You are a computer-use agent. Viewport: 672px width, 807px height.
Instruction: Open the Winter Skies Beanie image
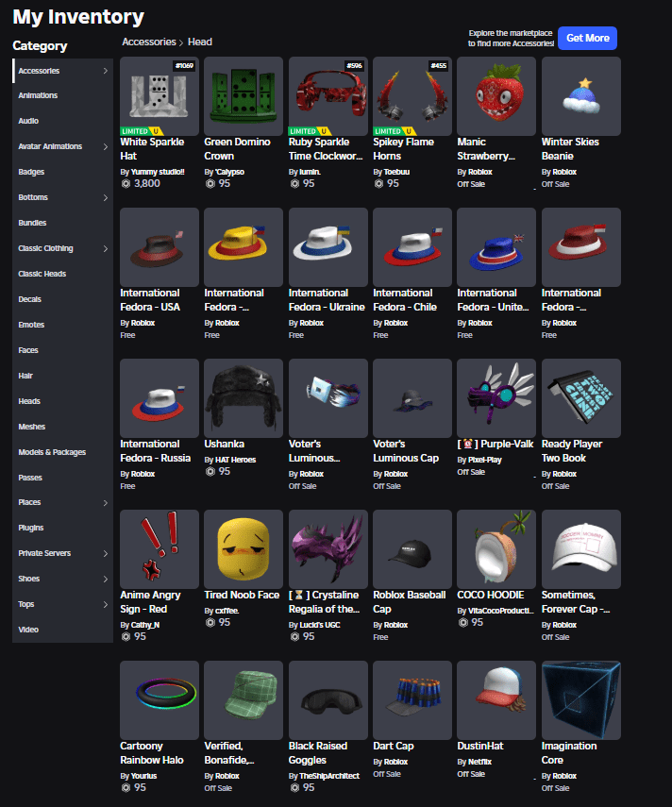581,96
